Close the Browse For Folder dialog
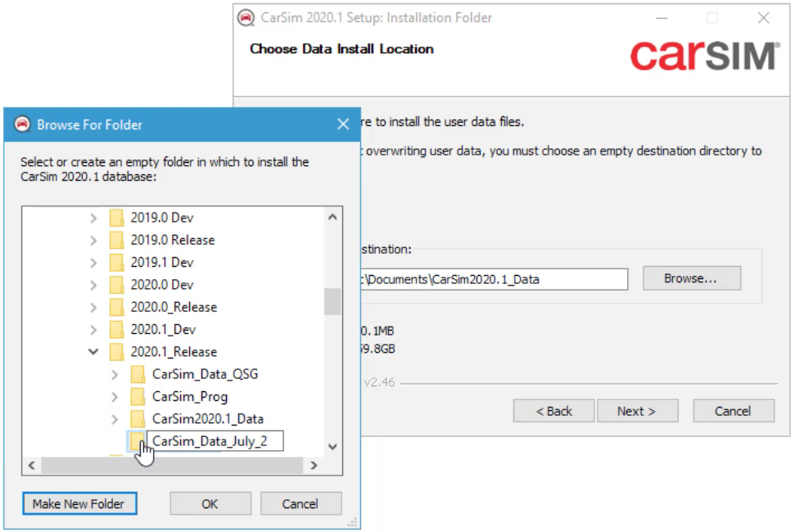This screenshot has width=795, height=532. [343, 124]
